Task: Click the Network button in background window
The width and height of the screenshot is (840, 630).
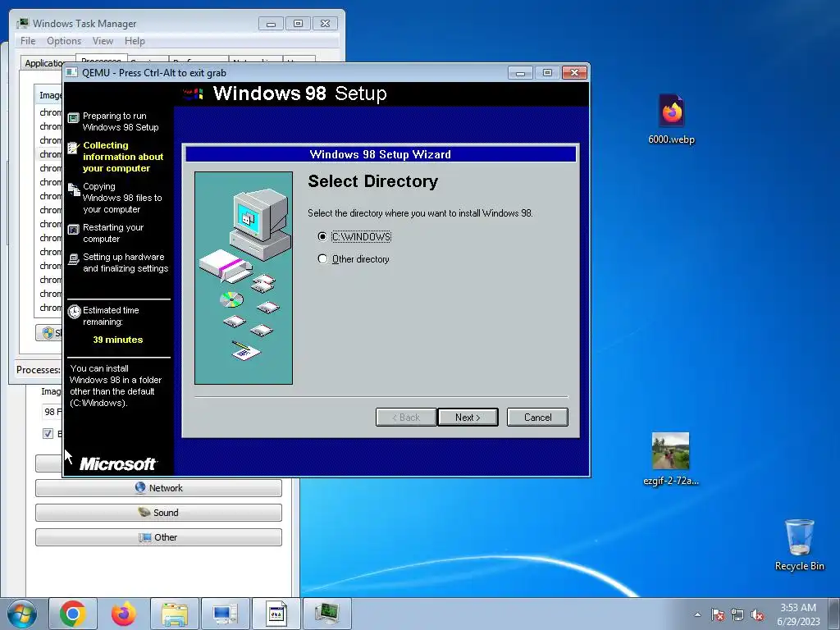Action: pos(158,488)
